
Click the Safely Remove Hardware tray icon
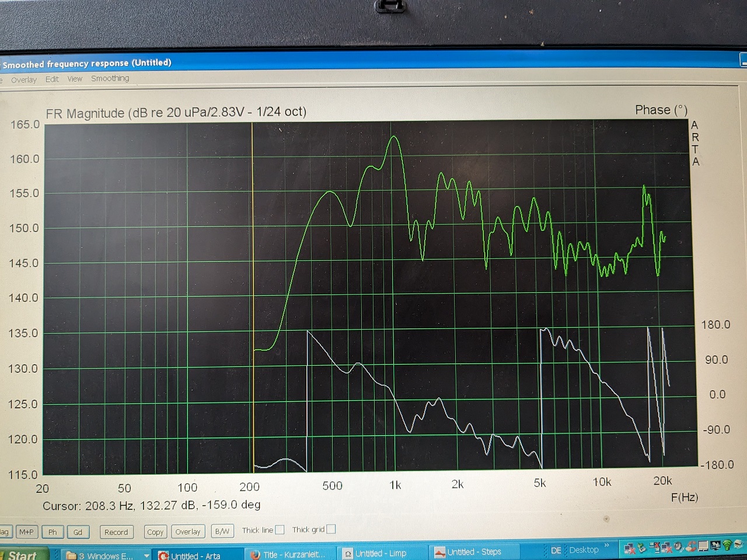(x=641, y=548)
